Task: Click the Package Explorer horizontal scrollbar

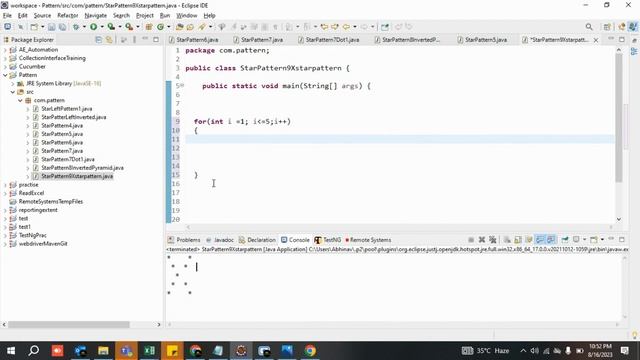Action: click(x=69, y=324)
